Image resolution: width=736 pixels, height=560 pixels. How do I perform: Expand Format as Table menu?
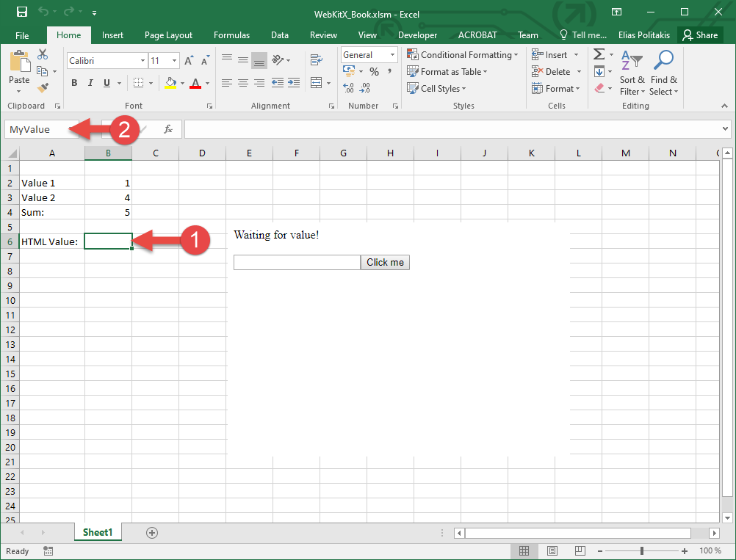[x=447, y=72]
